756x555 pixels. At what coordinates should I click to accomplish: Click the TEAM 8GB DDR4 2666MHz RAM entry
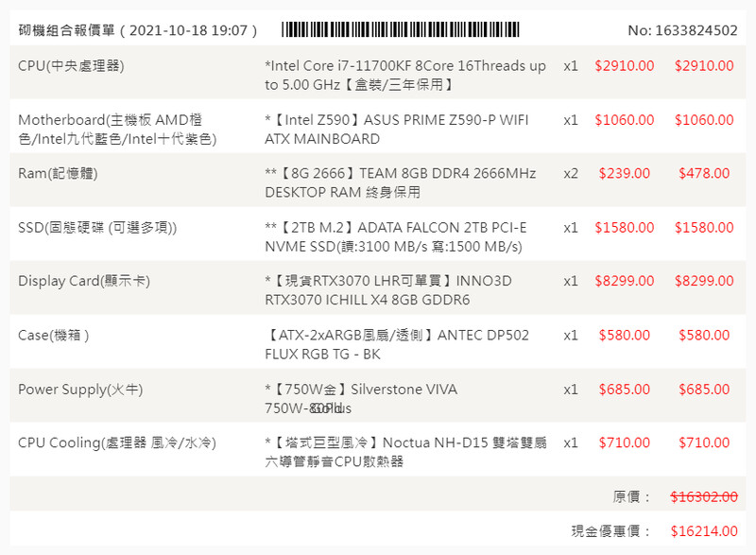coord(401,182)
